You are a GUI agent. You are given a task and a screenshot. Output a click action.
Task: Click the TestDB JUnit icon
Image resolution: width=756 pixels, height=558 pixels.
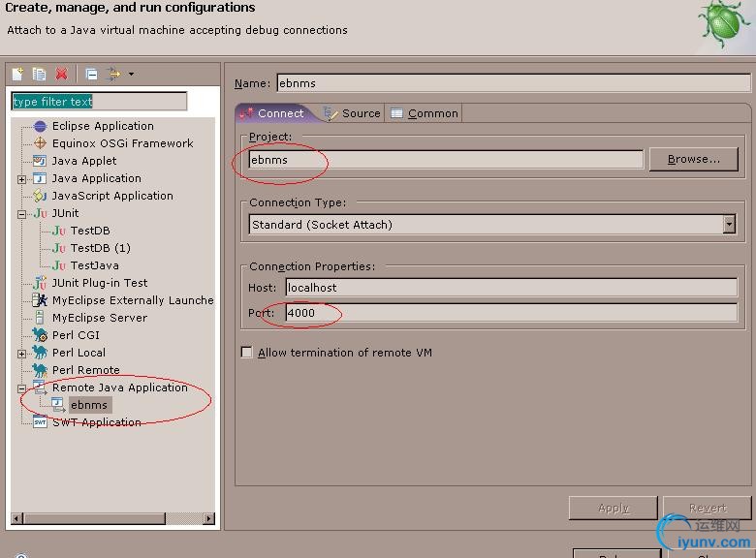click(59, 231)
